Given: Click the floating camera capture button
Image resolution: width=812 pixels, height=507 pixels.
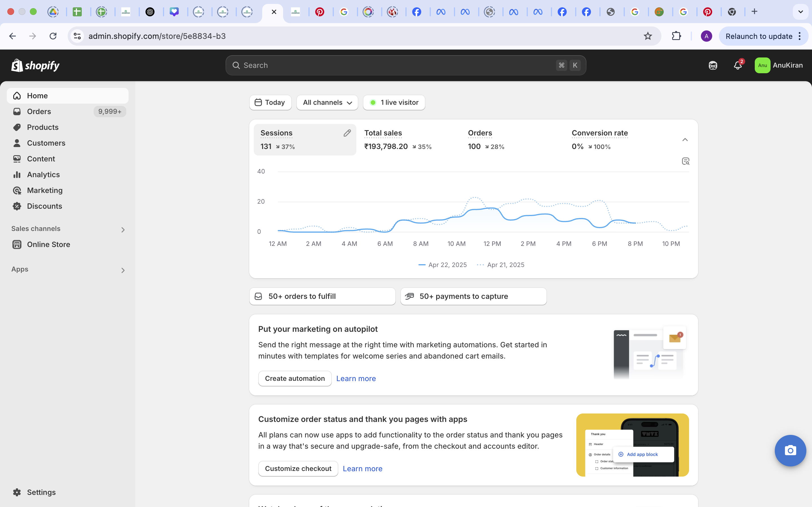Looking at the screenshot, I should [790, 451].
